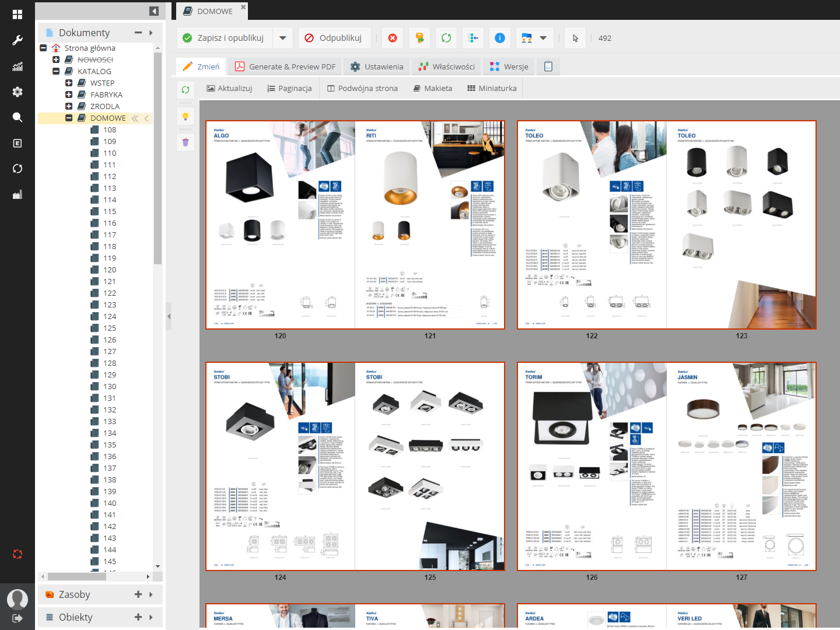Add new item in Obiekty panel
840x630 pixels.
pos(138,617)
